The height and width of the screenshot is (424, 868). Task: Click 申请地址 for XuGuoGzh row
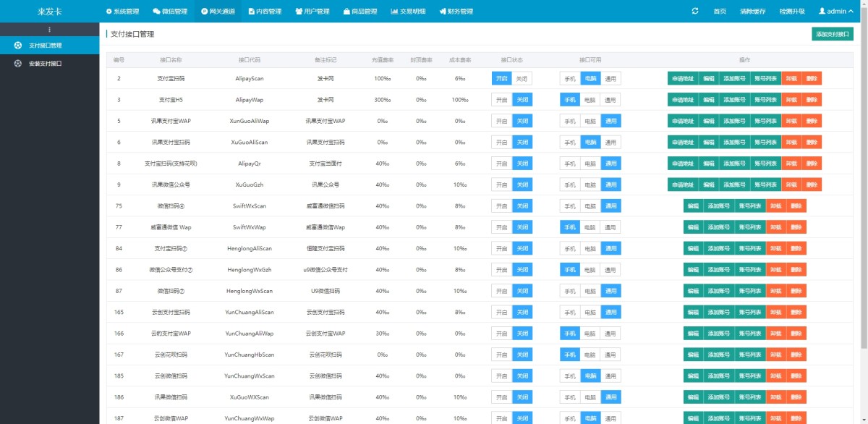click(x=683, y=185)
